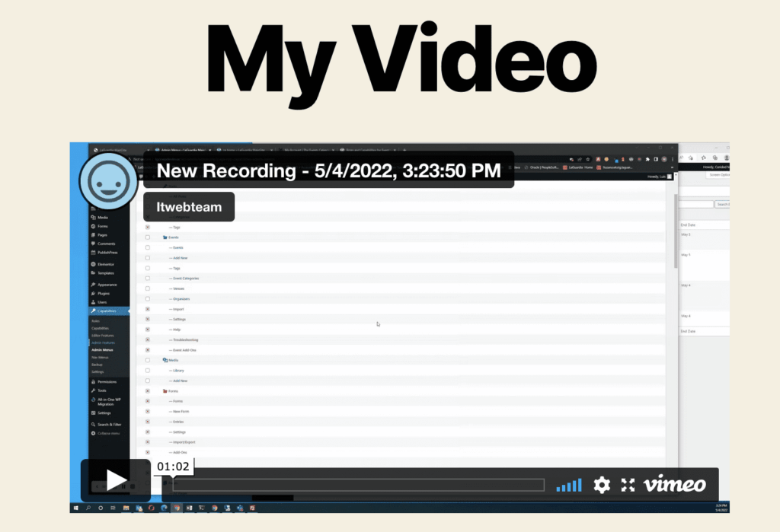Click the Pages icon in video sidebar
The height and width of the screenshot is (532, 780).
[x=93, y=234]
